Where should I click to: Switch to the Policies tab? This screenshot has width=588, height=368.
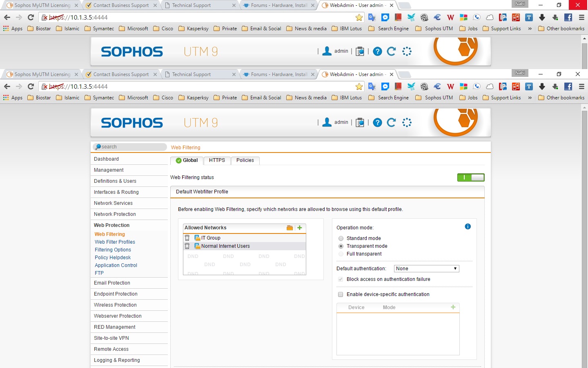(245, 160)
